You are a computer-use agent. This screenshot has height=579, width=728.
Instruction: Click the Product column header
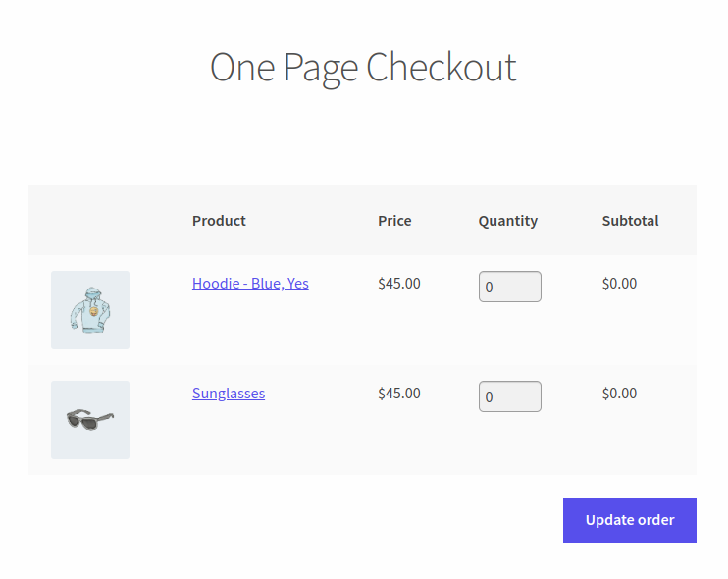(x=219, y=221)
